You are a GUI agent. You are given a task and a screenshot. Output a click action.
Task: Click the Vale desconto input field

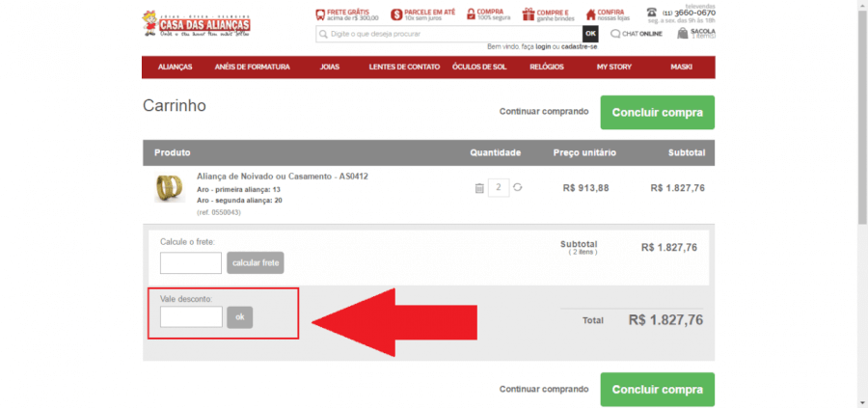[191, 316]
